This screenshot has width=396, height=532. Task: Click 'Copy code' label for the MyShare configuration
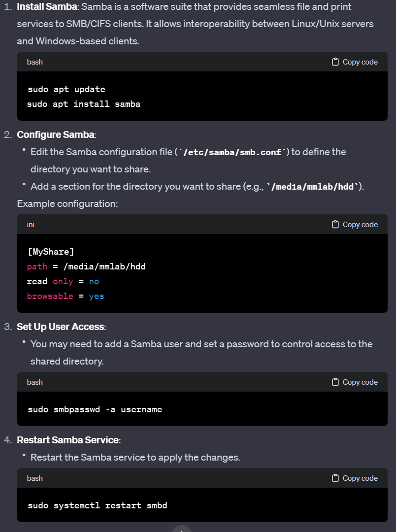tap(360, 225)
